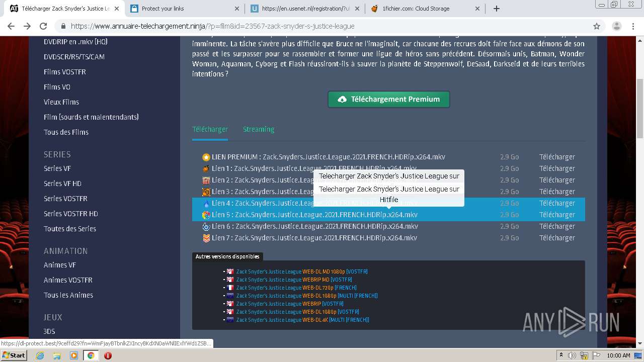The height and width of the screenshot is (362, 644).
Task: Open Vieux Films category
Action: (x=61, y=102)
